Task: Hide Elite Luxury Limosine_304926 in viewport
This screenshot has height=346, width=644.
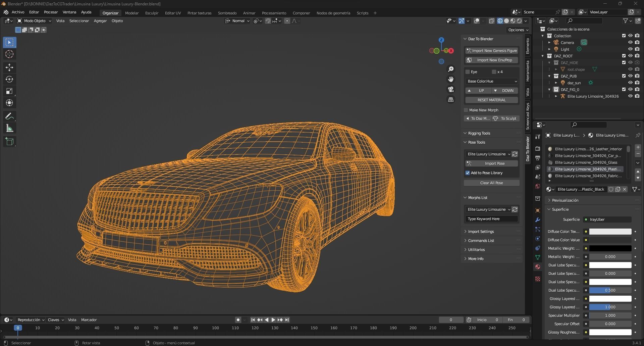Action: pos(630,96)
